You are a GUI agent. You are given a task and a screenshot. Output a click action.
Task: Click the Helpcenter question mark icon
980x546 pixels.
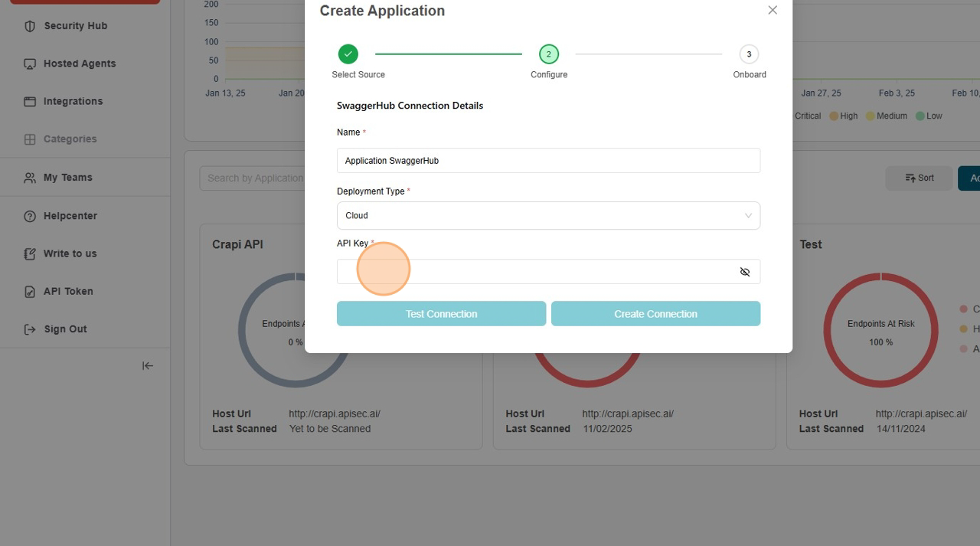30,216
